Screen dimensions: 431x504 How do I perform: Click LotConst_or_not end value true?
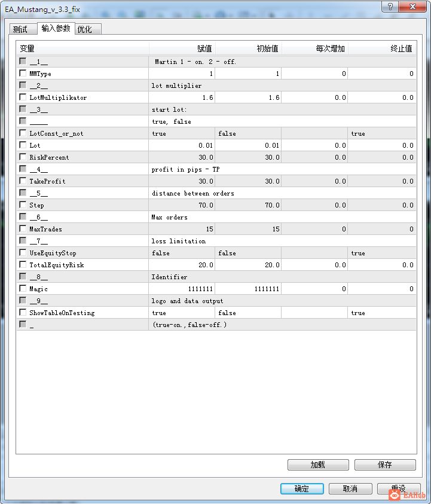point(382,133)
